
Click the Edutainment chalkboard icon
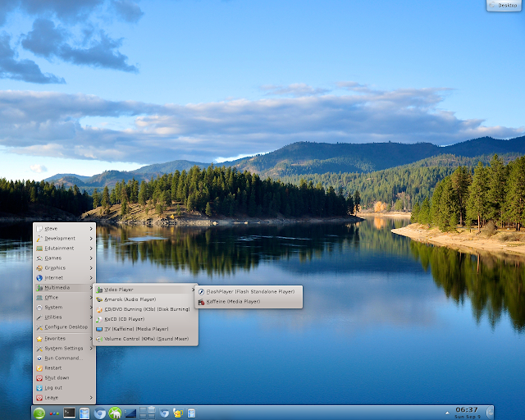click(39, 249)
